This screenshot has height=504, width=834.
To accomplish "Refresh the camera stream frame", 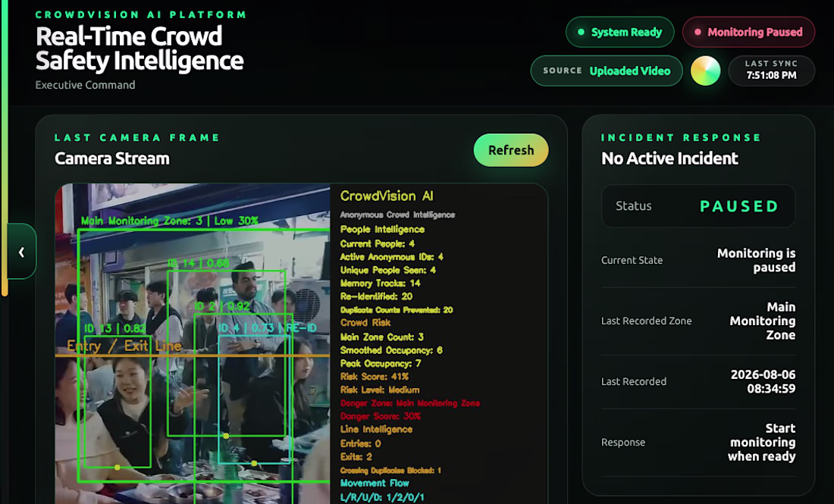I will (x=510, y=150).
